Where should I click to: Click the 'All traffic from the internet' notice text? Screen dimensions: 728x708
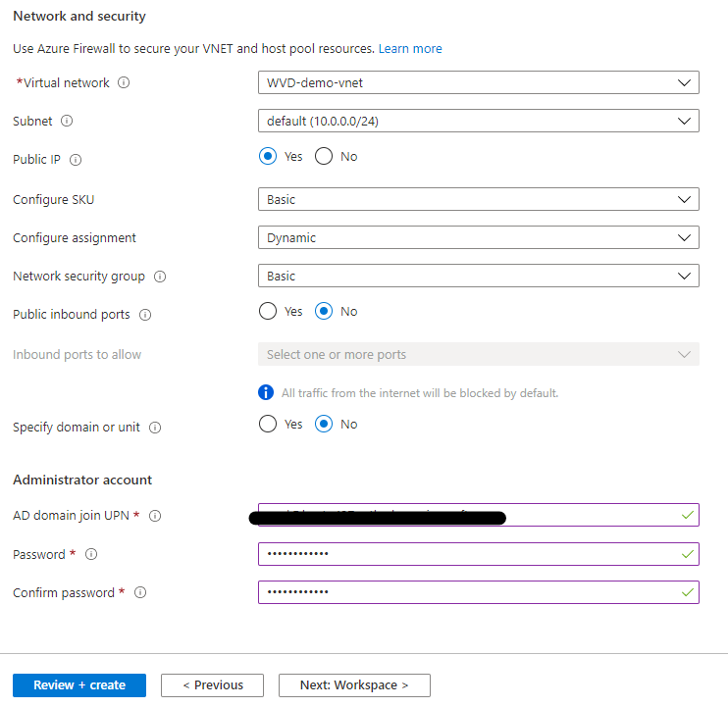pos(420,393)
